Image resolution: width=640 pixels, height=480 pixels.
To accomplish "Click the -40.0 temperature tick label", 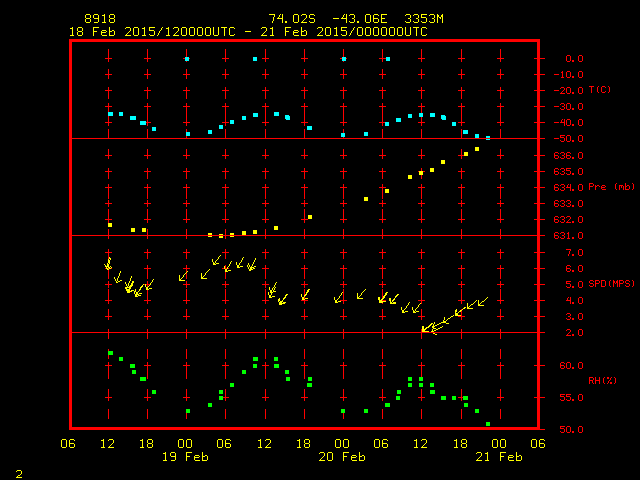I will [x=569, y=122].
